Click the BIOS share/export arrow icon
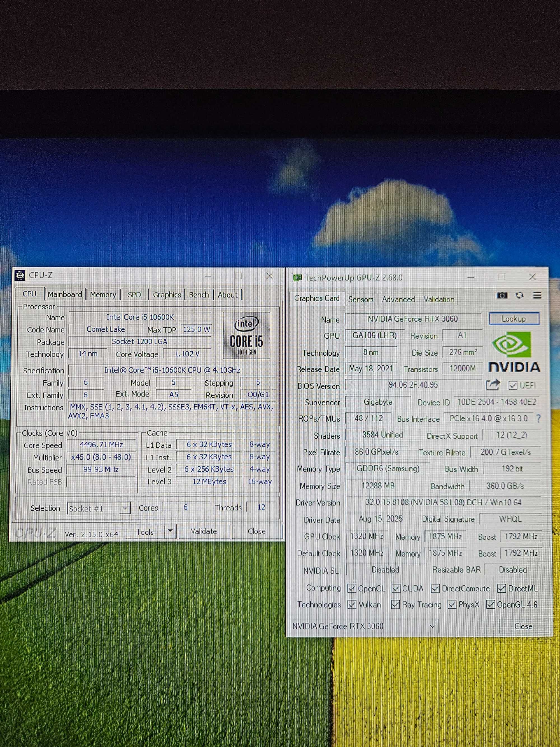560x747 pixels. click(x=493, y=385)
